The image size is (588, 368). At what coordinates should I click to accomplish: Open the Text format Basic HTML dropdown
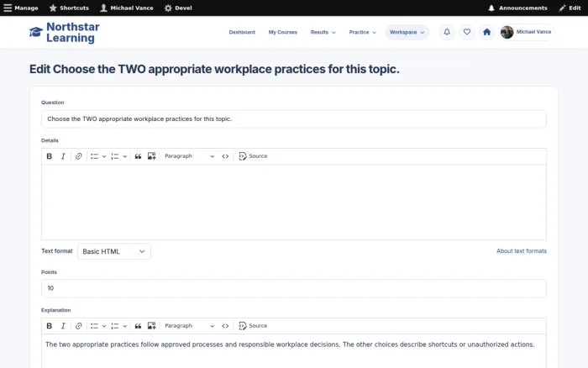[114, 251]
